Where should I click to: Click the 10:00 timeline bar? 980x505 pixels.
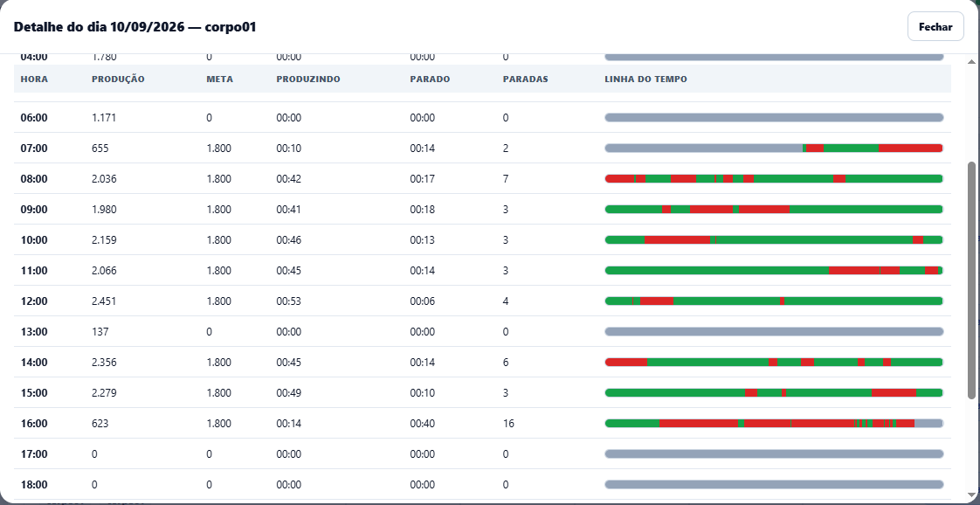tap(774, 240)
